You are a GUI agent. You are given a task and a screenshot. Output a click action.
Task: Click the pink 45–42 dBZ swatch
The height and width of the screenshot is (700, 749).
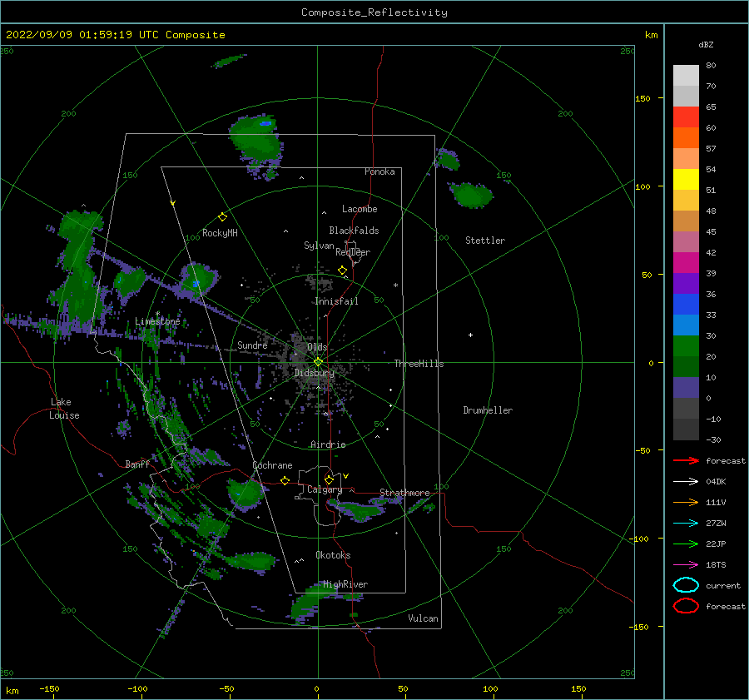pyautogui.click(x=686, y=241)
